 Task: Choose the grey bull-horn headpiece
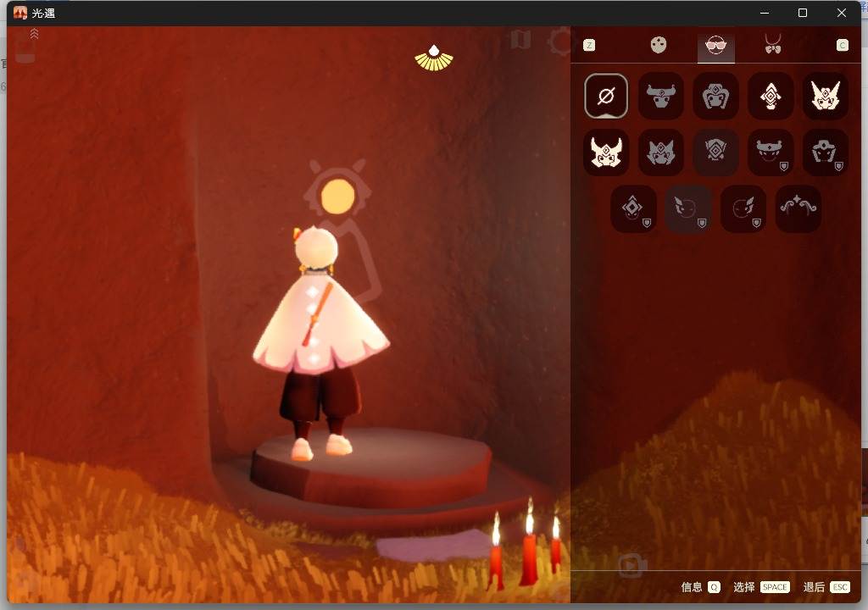coord(661,96)
